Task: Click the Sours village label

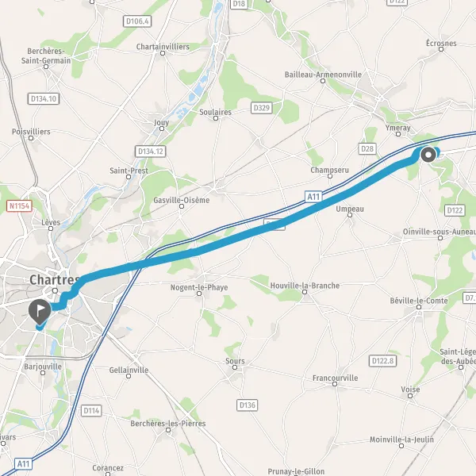Action: [x=235, y=361]
